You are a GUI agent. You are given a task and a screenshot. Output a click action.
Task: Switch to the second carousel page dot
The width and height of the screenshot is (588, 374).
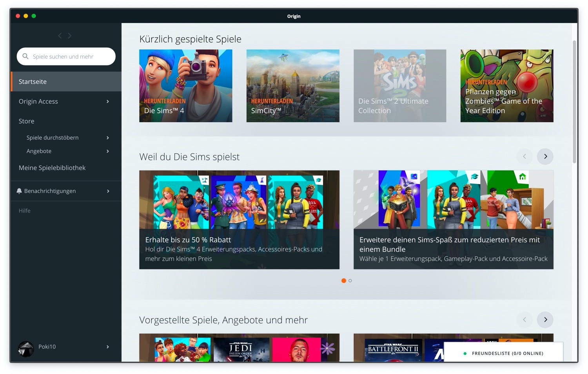pyautogui.click(x=350, y=281)
